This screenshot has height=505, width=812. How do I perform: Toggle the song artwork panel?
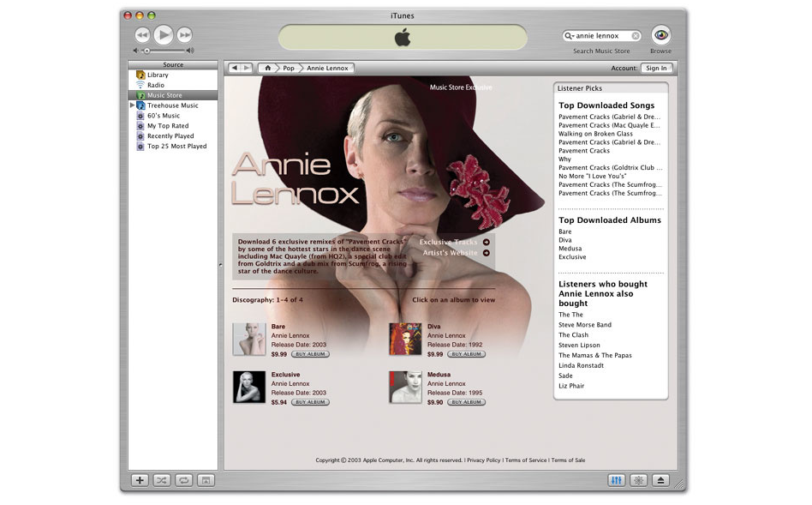tap(206, 481)
